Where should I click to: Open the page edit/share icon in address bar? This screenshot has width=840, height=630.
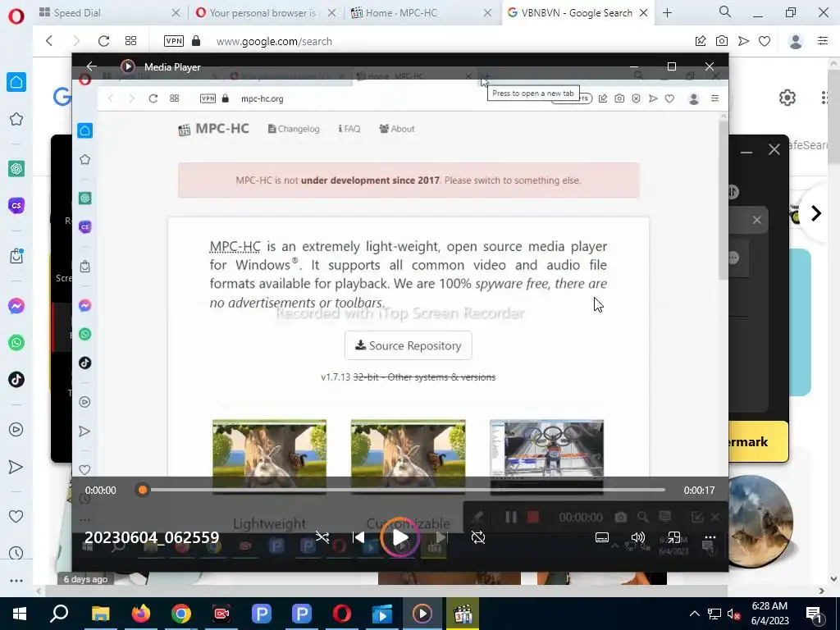pos(701,41)
